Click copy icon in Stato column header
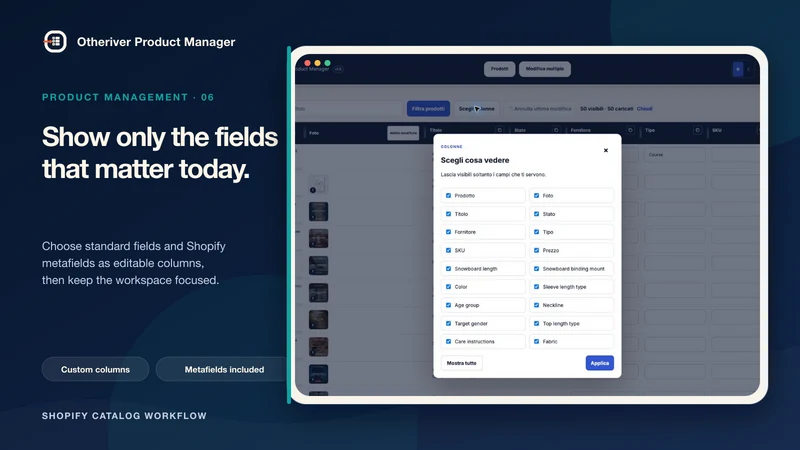Screen dimensions: 800x450 pos(556,130)
